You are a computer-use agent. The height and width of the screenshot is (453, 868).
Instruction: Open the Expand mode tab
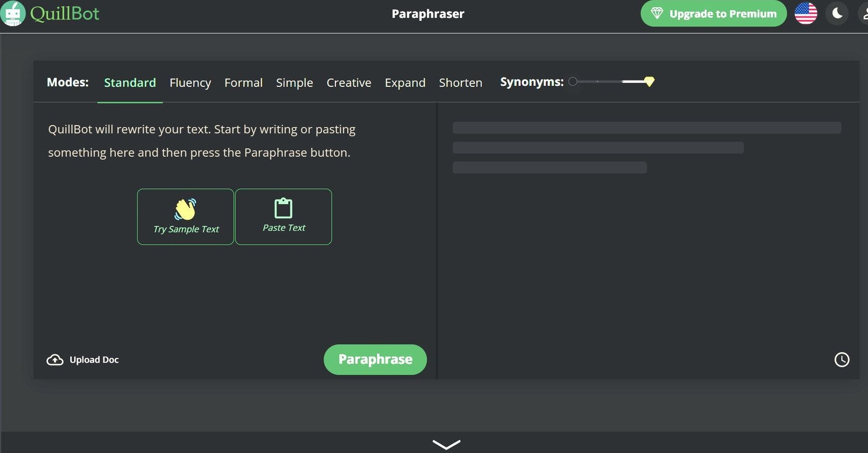click(405, 83)
